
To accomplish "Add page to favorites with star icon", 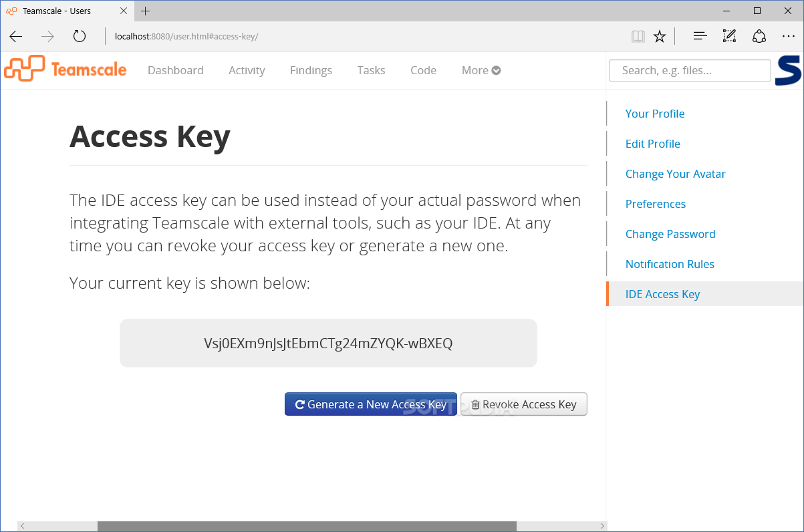I will [x=660, y=36].
